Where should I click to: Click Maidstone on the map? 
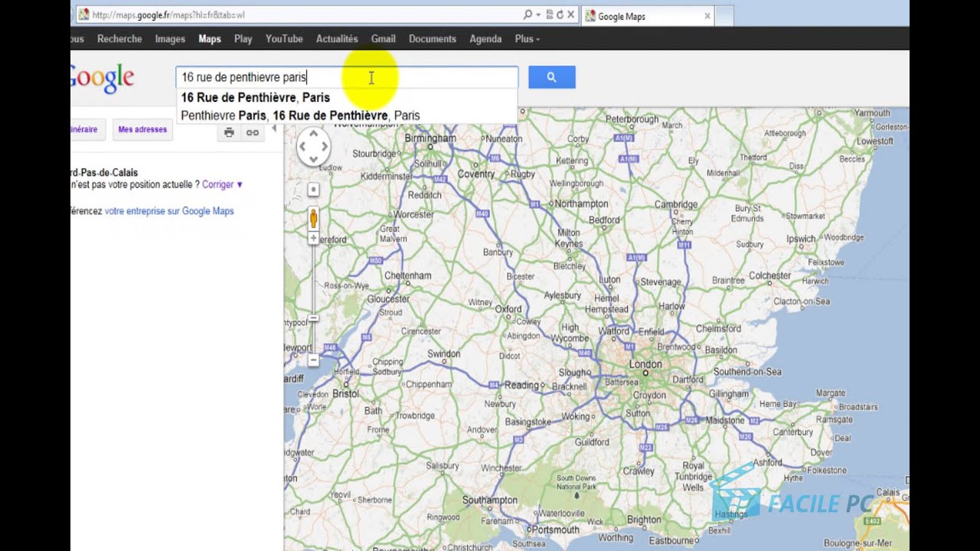click(724, 420)
